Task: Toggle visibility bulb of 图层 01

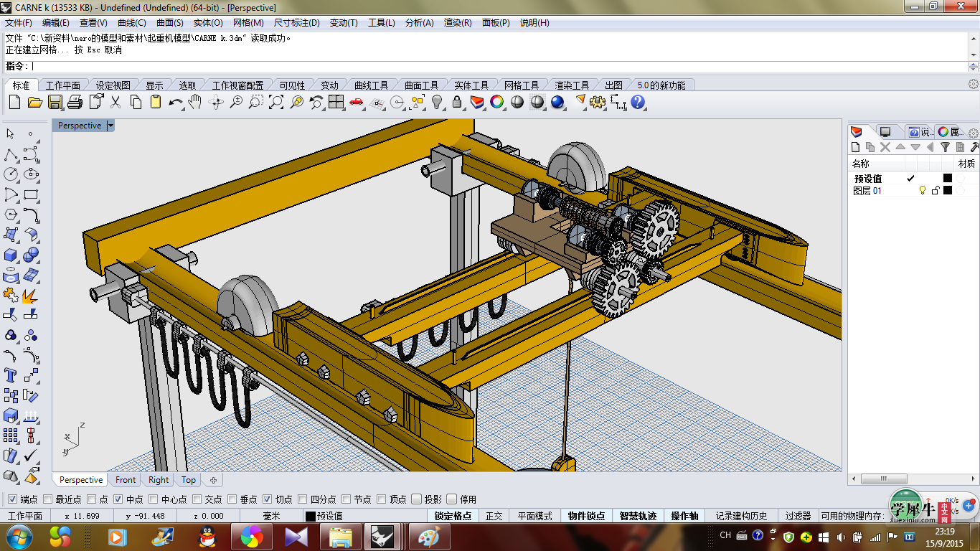Action: coord(923,191)
